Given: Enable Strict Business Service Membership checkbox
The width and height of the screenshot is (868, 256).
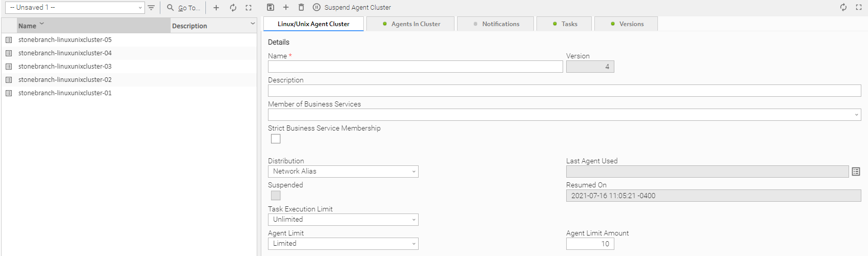Looking at the screenshot, I should click(x=276, y=139).
